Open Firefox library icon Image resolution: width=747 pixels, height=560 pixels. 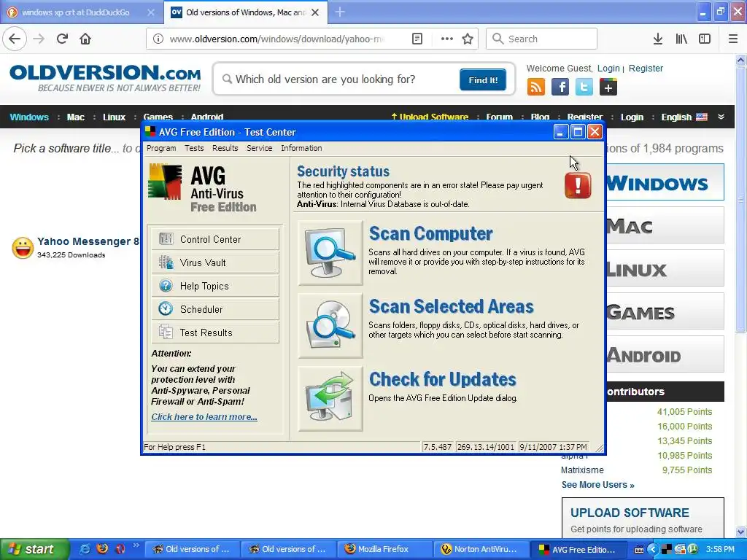(x=681, y=39)
